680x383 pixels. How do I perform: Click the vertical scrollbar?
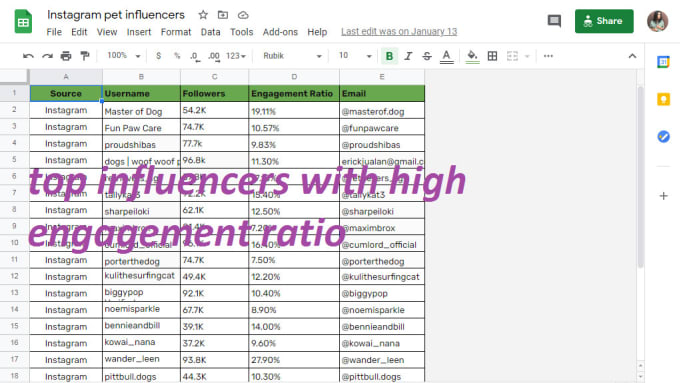point(640,177)
